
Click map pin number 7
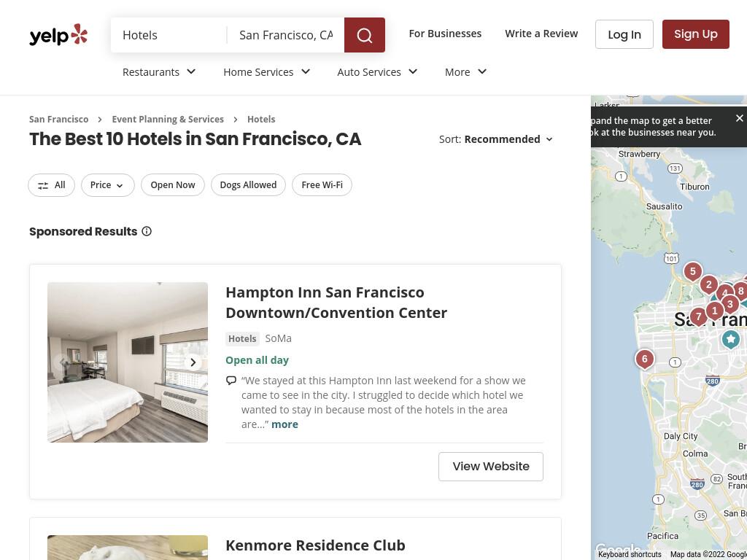coord(698,316)
